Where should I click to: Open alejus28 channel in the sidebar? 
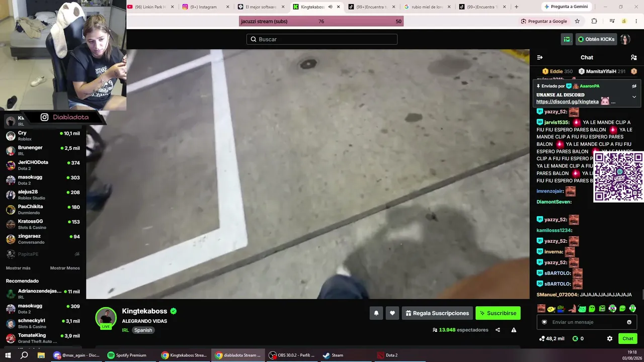tap(43, 195)
